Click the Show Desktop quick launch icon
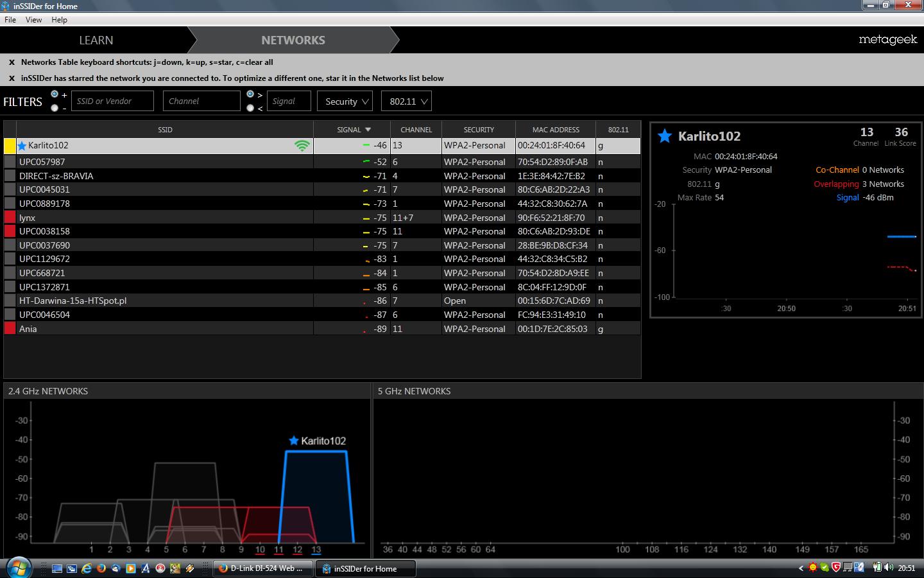Viewport: 924px width, 578px height. point(57,568)
